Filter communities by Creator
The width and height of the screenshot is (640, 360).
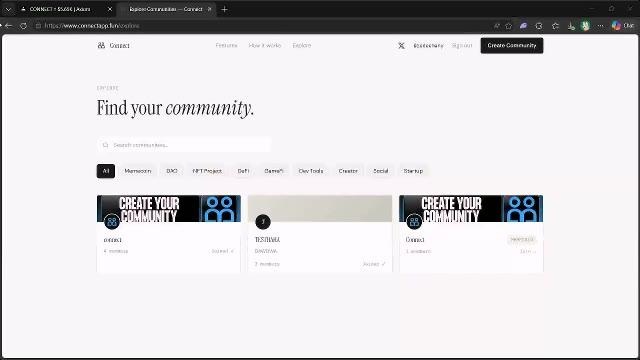(348, 171)
